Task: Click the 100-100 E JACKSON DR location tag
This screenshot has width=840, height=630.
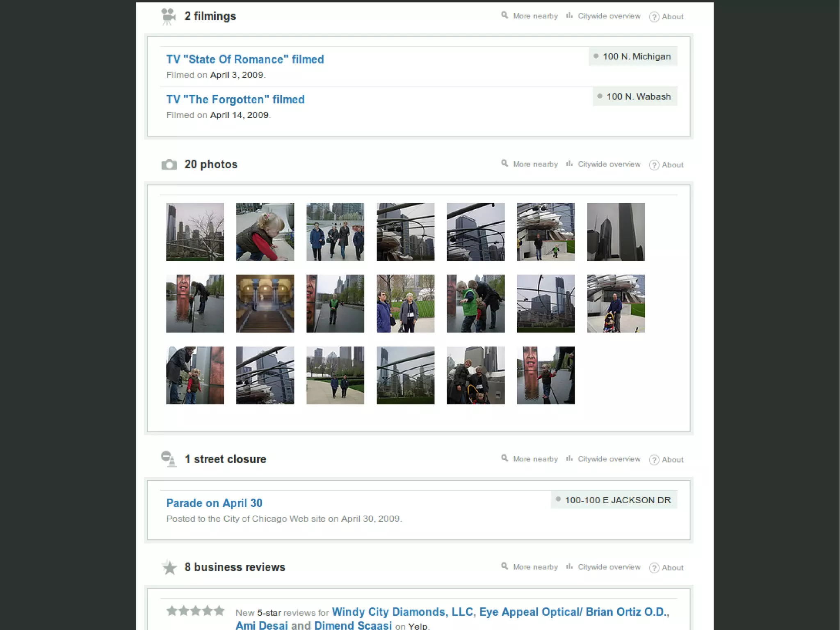Action: click(614, 500)
